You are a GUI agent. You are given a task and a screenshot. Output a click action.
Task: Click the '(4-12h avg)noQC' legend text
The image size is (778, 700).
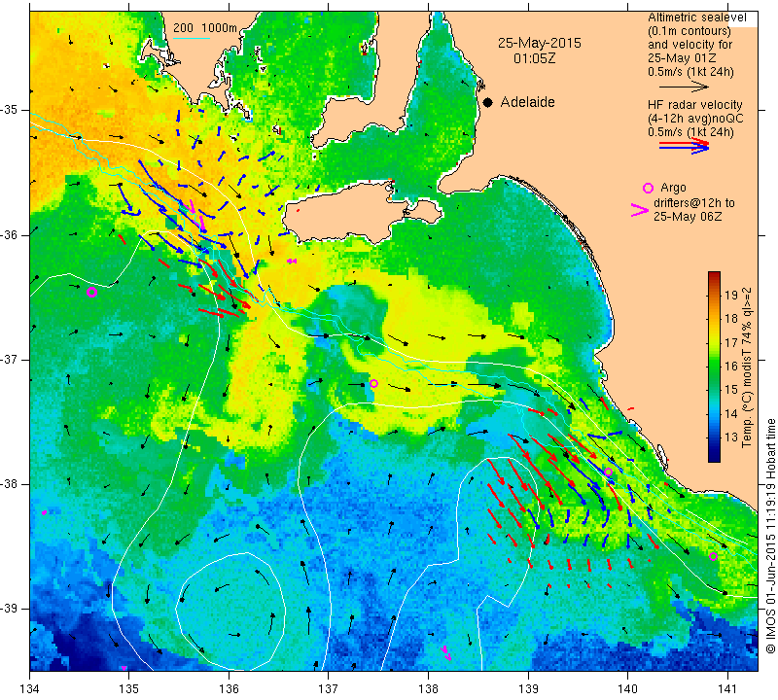695,119
